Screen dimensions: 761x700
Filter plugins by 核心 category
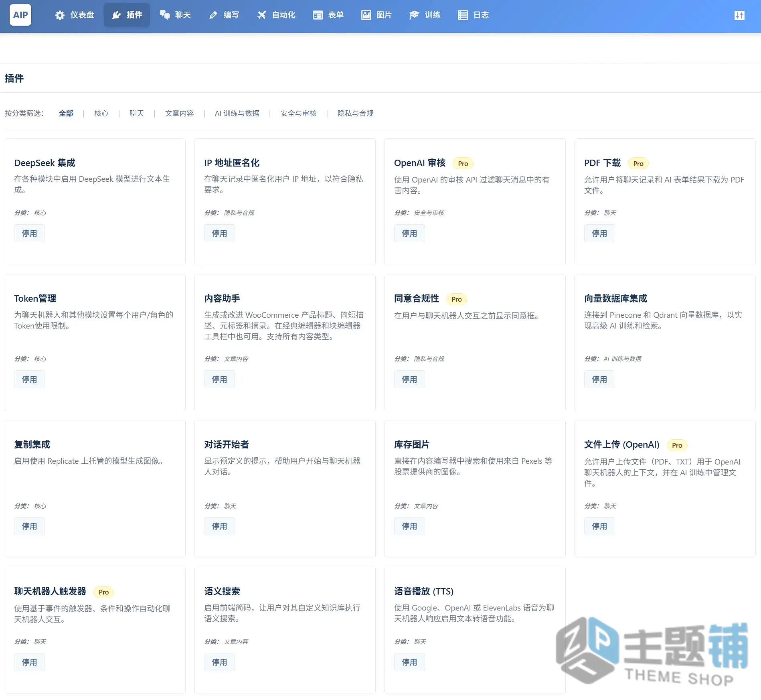(101, 114)
